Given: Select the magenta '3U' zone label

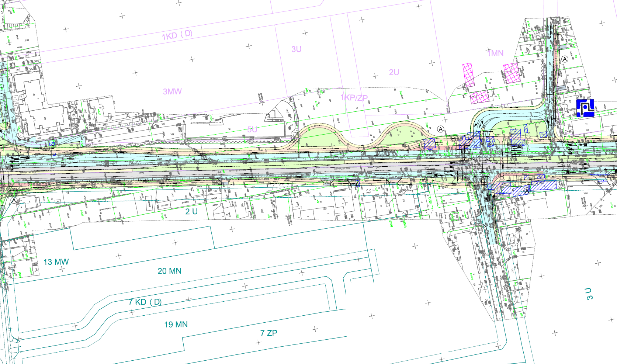Looking at the screenshot, I should click(297, 49).
